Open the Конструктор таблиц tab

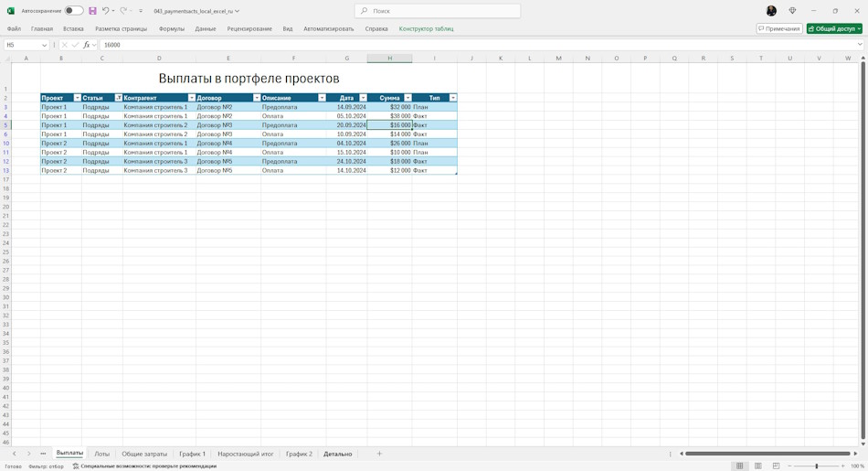point(427,29)
